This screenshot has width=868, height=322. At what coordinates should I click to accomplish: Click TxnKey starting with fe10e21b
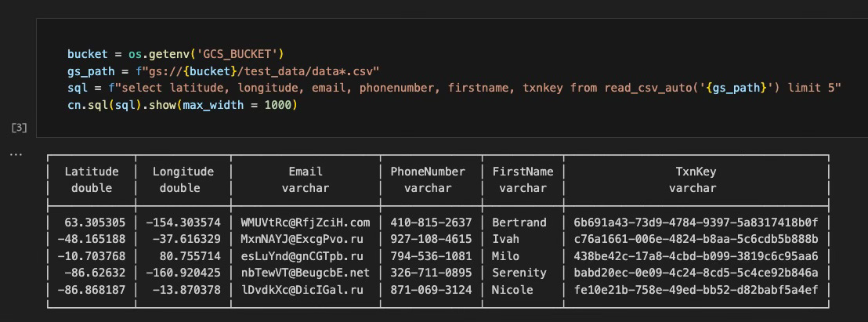click(x=696, y=290)
